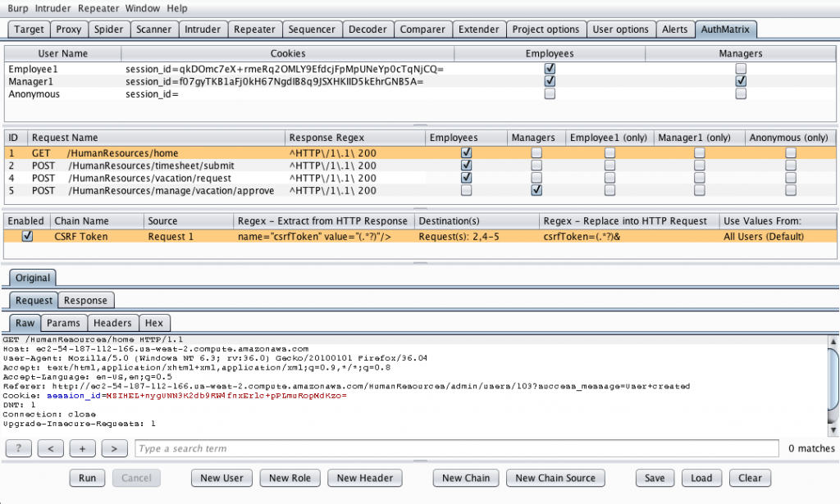Toggle Anonymous (only) for timesheet/submit request
The image size is (840, 504).
pyautogui.click(x=790, y=166)
